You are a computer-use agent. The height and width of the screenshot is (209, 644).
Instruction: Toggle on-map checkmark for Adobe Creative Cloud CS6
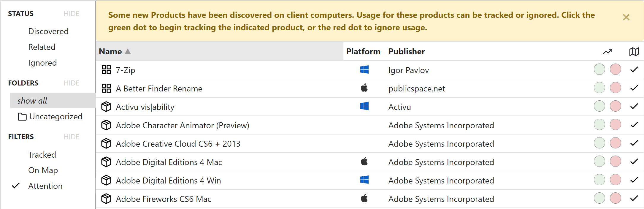click(x=634, y=143)
